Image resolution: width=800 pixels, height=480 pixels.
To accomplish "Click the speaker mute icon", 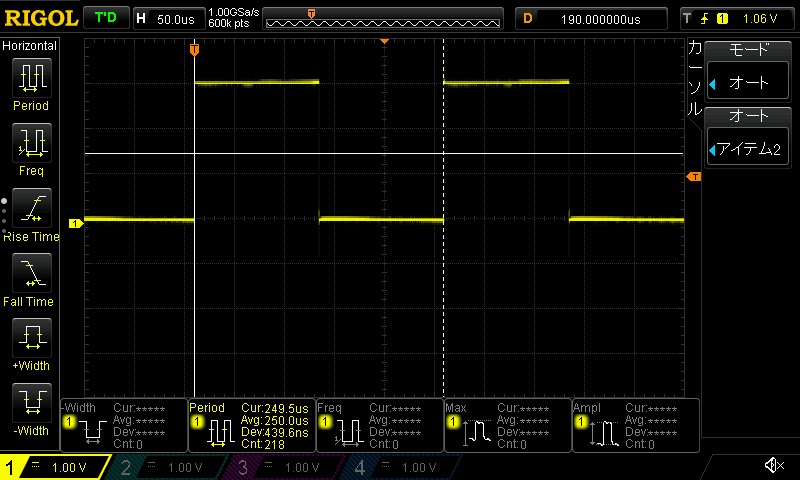I will click(773, 466).
